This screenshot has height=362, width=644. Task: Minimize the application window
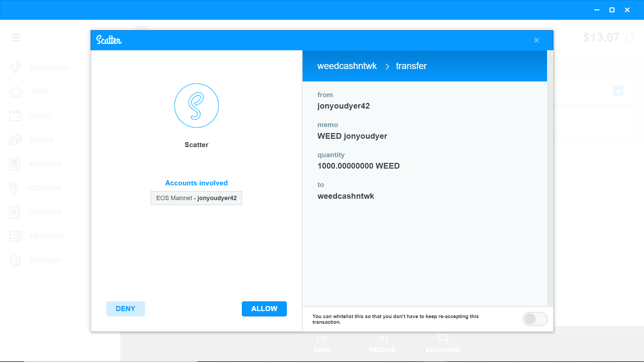pyautogui.click(x=597, y=10)
